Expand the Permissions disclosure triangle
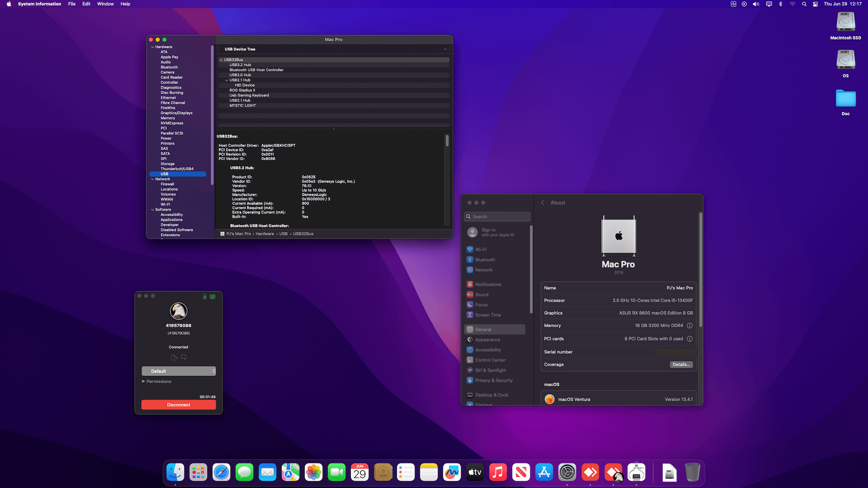 click(x=143, y=381)
